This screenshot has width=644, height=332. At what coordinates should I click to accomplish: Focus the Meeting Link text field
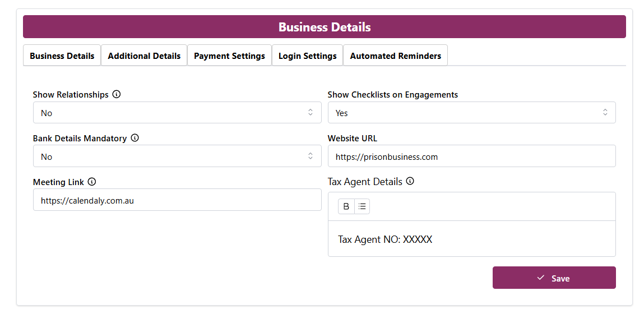(177, 200)
